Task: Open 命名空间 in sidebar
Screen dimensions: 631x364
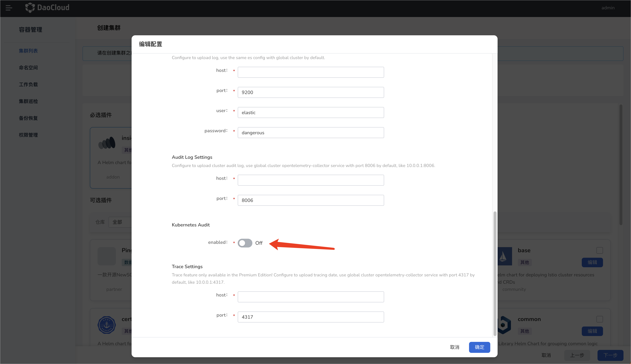Action: click(28, 67)
